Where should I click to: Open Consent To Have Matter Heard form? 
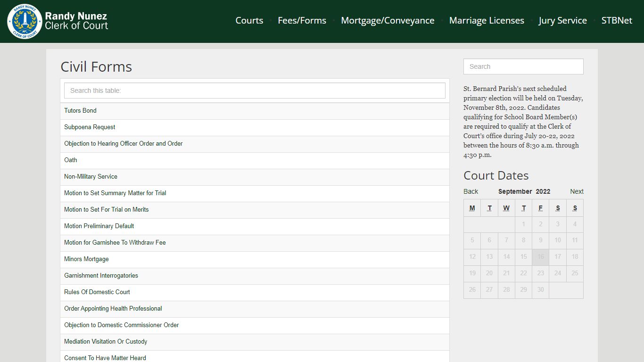click(105, 358)
